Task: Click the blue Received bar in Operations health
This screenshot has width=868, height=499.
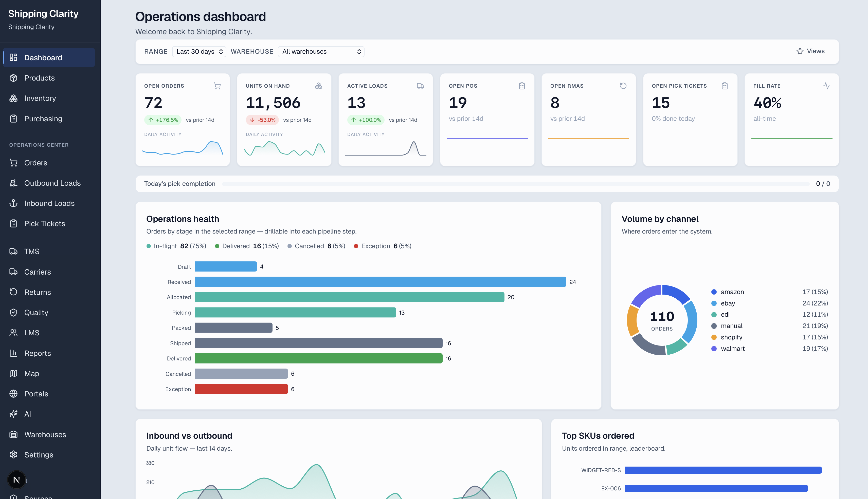Action: pyautogui.click(x=381, y=282)
